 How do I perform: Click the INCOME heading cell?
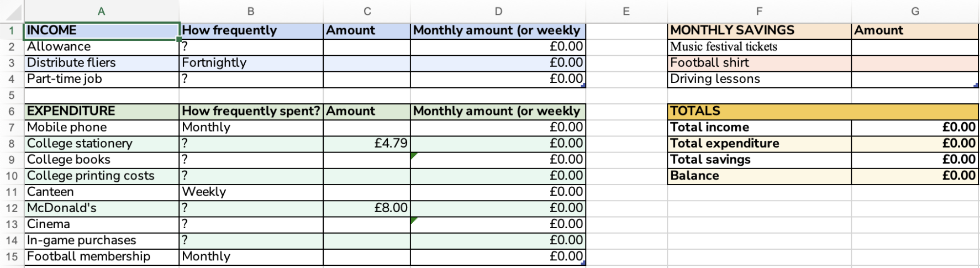pyautogui.click(x=102, y=30)
